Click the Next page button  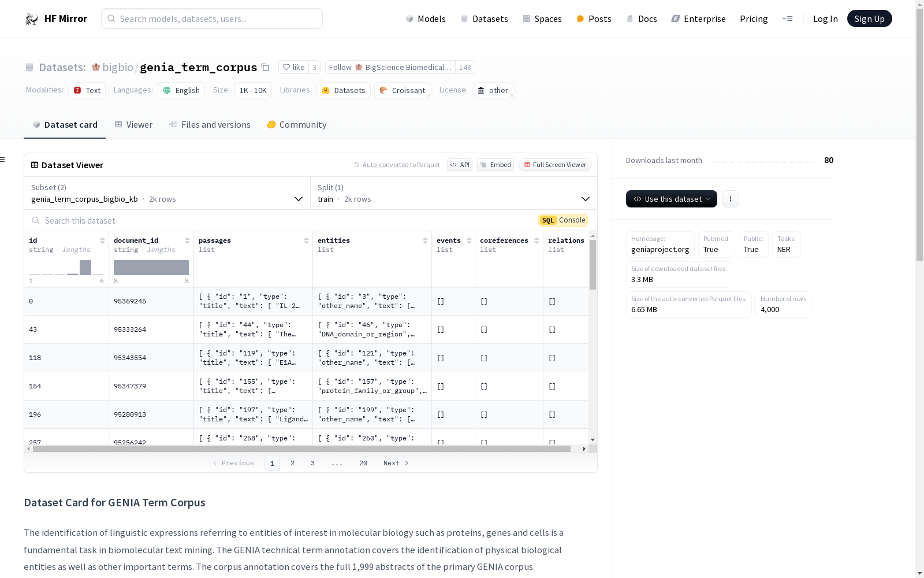pos(396,463)
